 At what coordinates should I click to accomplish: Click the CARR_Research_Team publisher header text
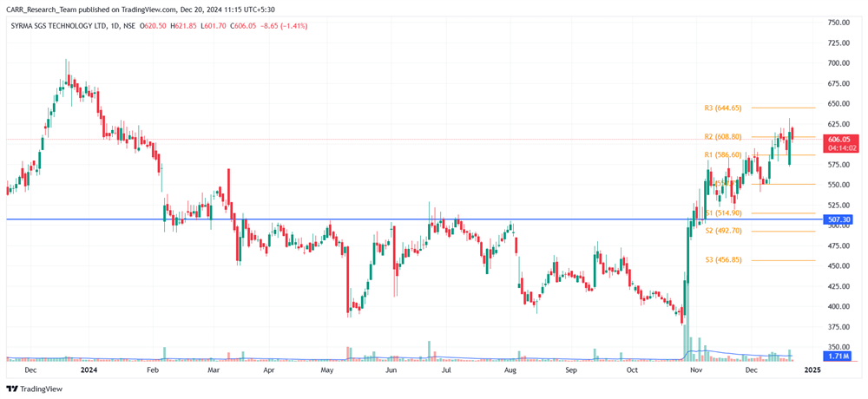pyautogui.click(x=39, y=9)
